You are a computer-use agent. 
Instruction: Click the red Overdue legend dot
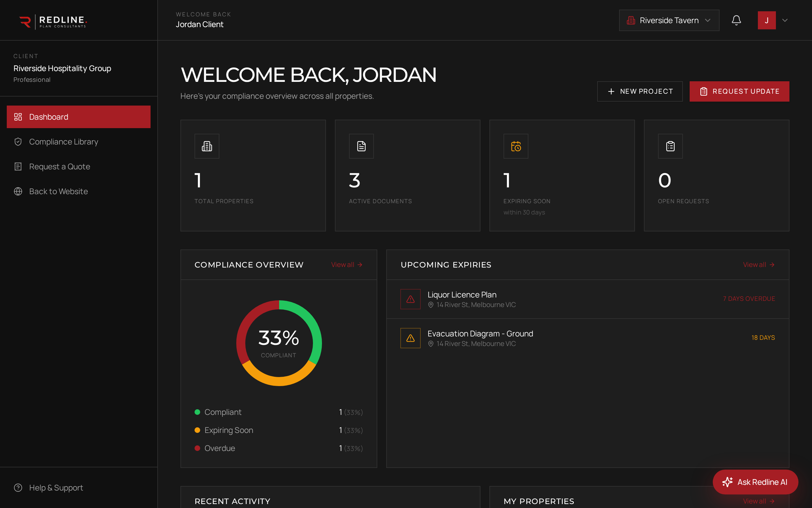click(x=197, y=448)
